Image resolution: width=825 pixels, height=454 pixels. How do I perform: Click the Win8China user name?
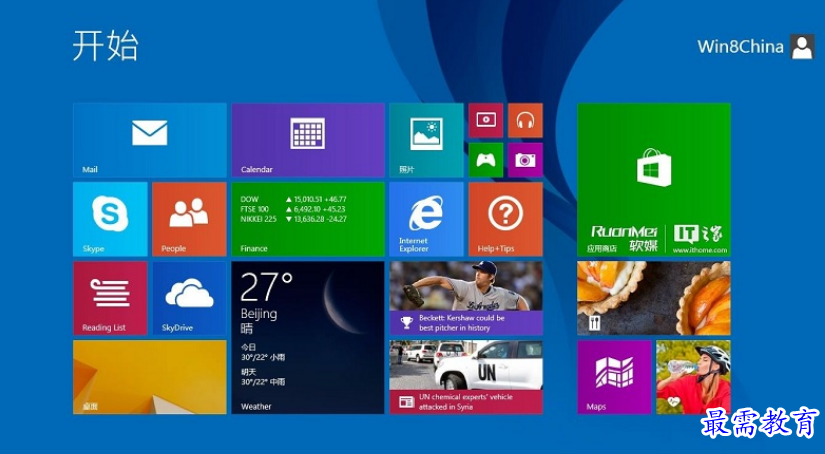740,47
